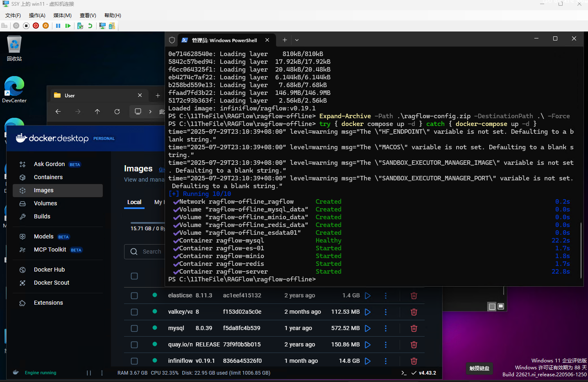The height and width of the screenshot is (382, 588).
Task: Click the image search field
Action: click(152, 252)
